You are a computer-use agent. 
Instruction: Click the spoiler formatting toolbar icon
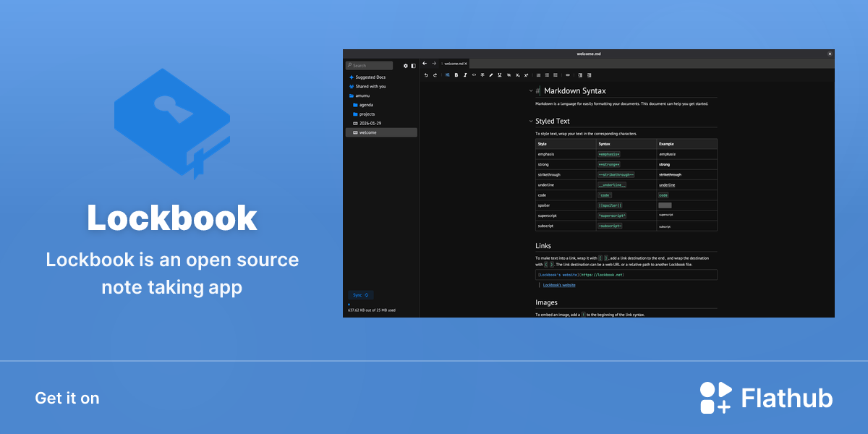click(x=509, y=75)
